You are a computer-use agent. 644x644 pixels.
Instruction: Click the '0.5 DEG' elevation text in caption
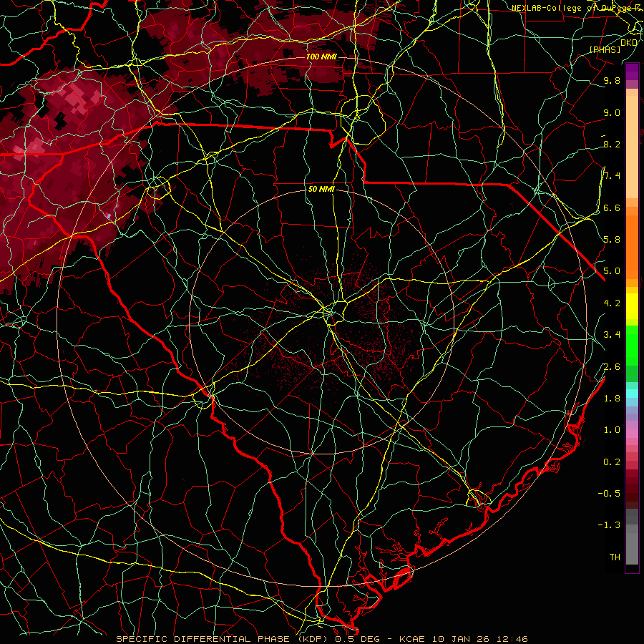[357, 639]
